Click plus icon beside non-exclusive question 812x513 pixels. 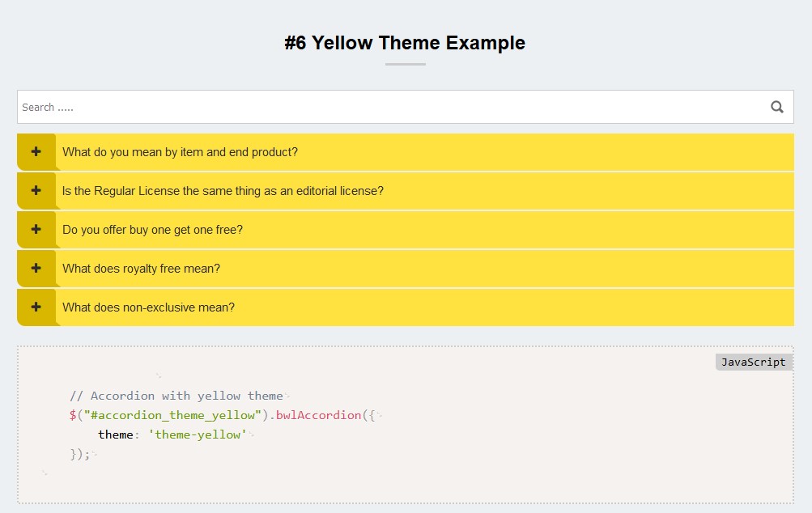tap(36, 307)
